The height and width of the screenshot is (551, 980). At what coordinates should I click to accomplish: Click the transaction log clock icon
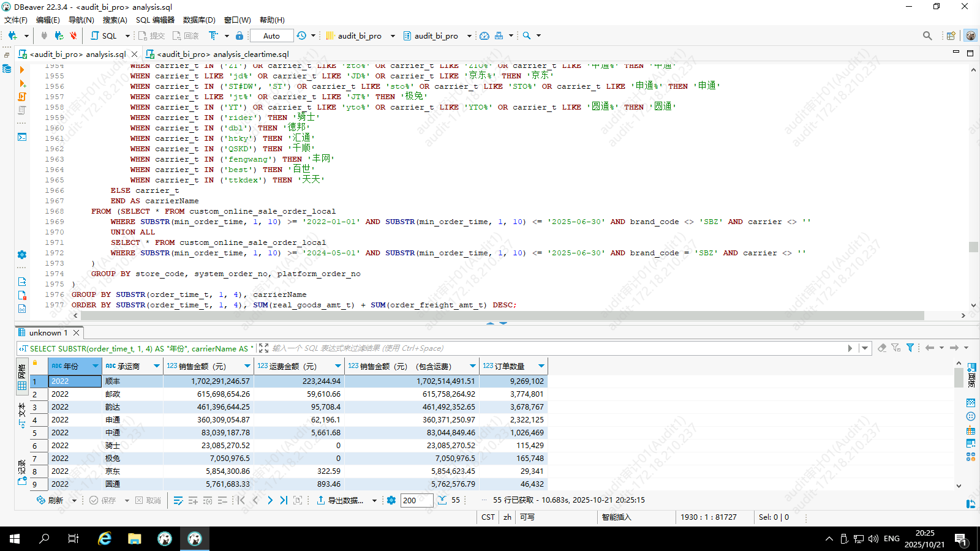coord(301,36)
